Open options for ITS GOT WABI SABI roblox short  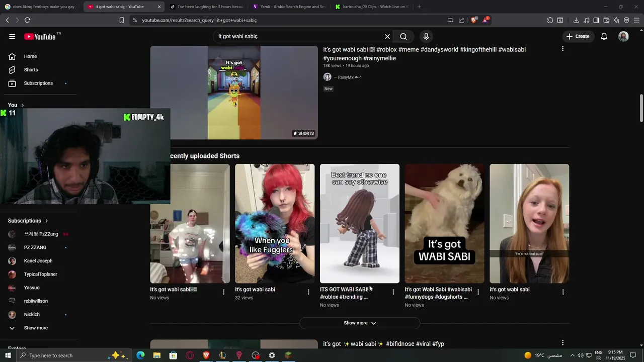tap(393, 292)
